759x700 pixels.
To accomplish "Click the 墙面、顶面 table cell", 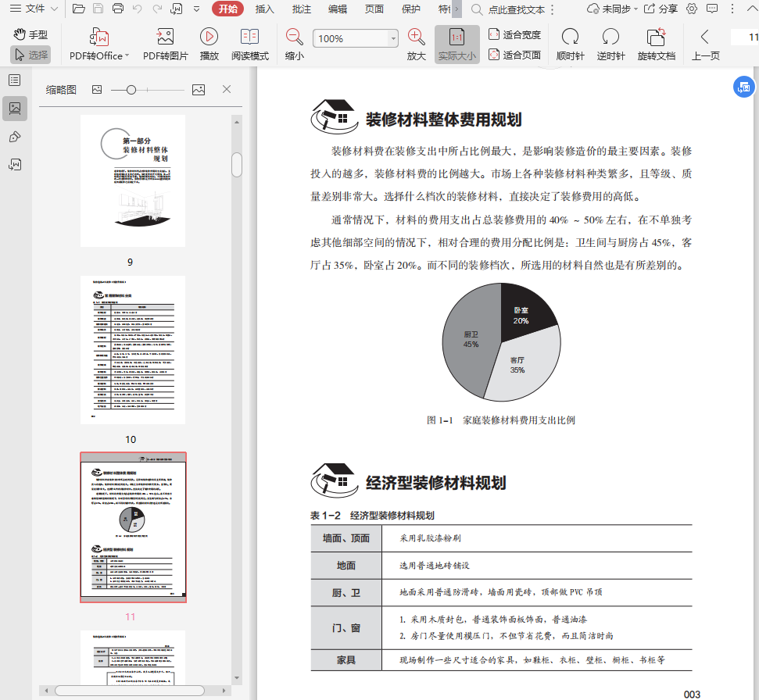I will pos(346,538).
